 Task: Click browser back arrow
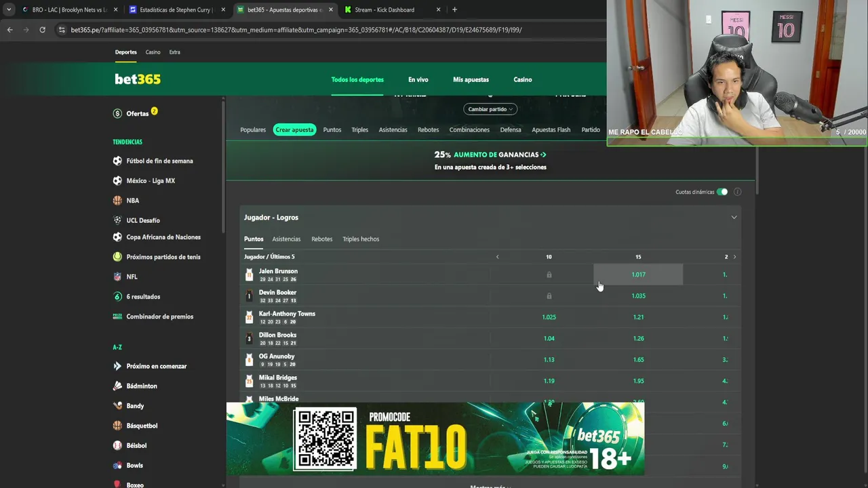[9, 30]
